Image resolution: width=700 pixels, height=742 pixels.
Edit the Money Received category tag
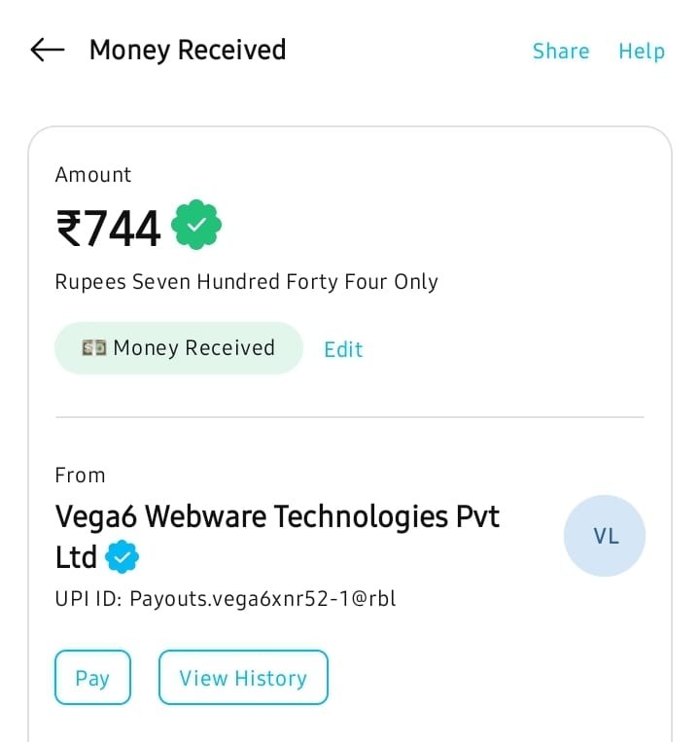coord(343,349)
